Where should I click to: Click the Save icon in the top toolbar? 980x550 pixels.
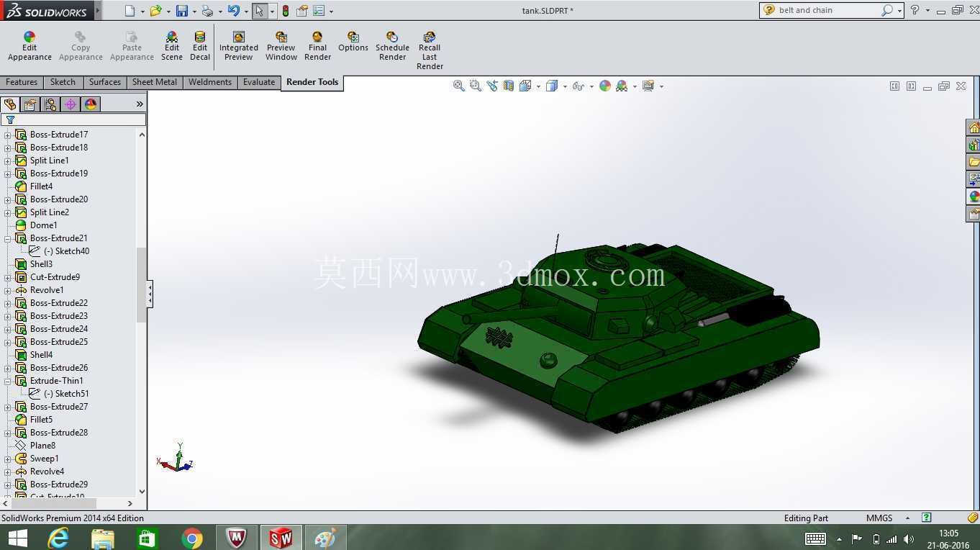click(181, 11)
